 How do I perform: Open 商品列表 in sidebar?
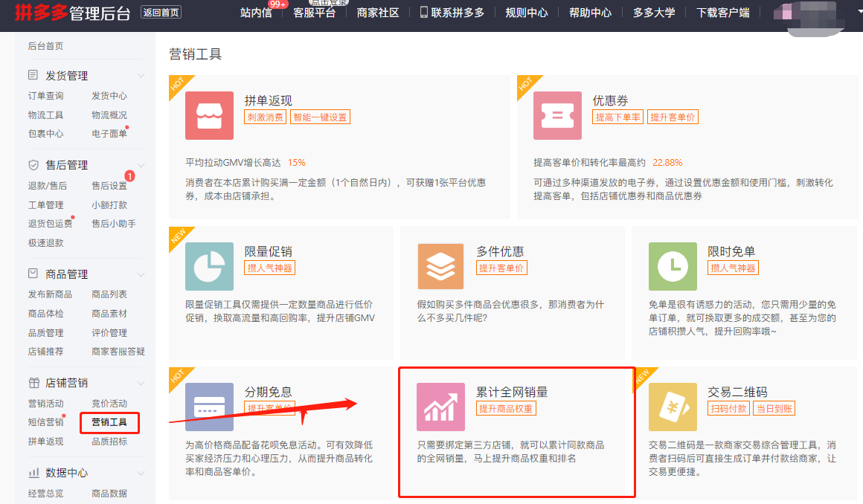tap(109, 294)
